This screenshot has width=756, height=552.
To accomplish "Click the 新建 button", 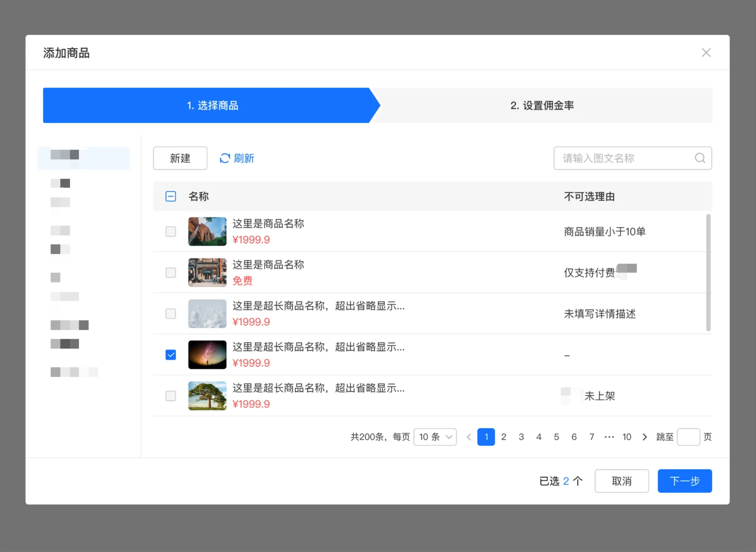I will tap(180, 158).
